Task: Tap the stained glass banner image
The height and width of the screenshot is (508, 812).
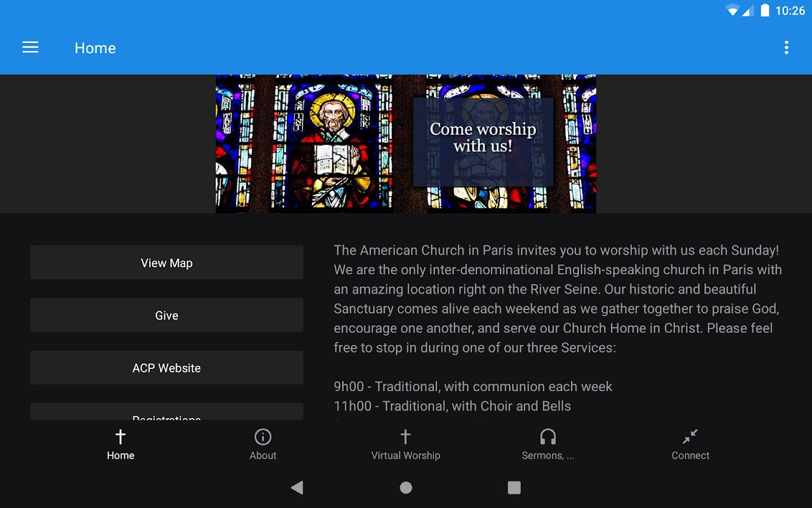Action: 406,144
